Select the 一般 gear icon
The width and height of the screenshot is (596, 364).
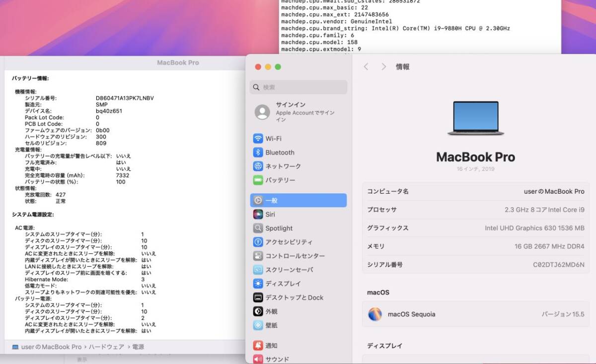[258, 201]
